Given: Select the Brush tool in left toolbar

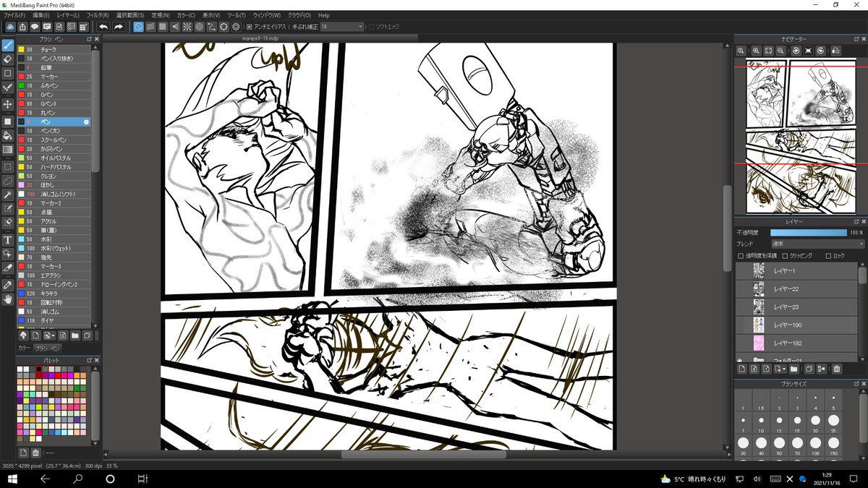Looking at the screenshot, I should [x=8, y=46].
